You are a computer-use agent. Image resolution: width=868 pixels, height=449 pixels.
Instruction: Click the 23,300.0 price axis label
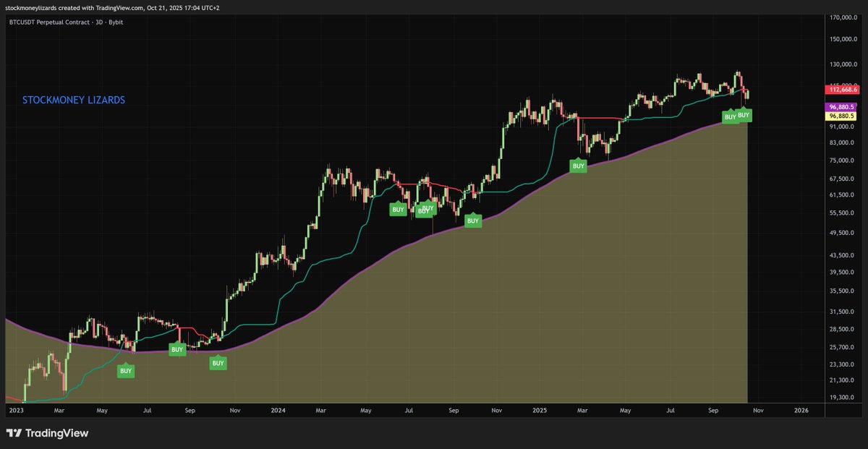coord(843,364)
